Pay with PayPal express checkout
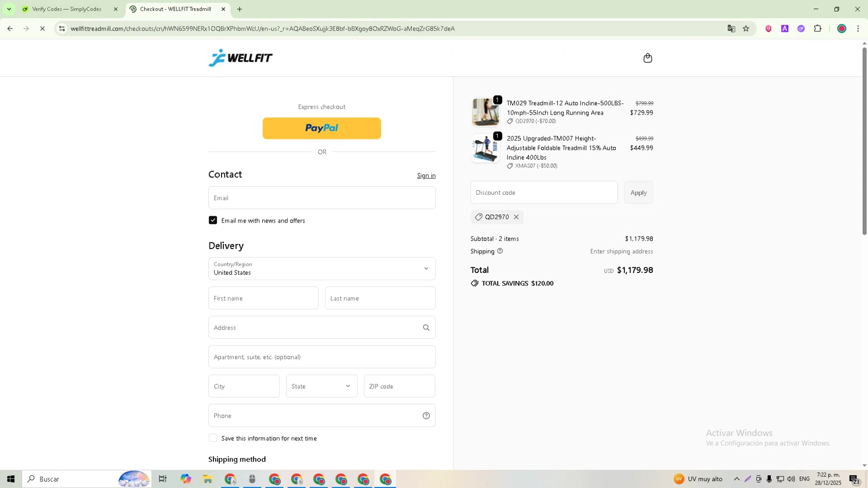Image resolution: width=868 pixels, height=488 pixels. [x=322, y=128]
